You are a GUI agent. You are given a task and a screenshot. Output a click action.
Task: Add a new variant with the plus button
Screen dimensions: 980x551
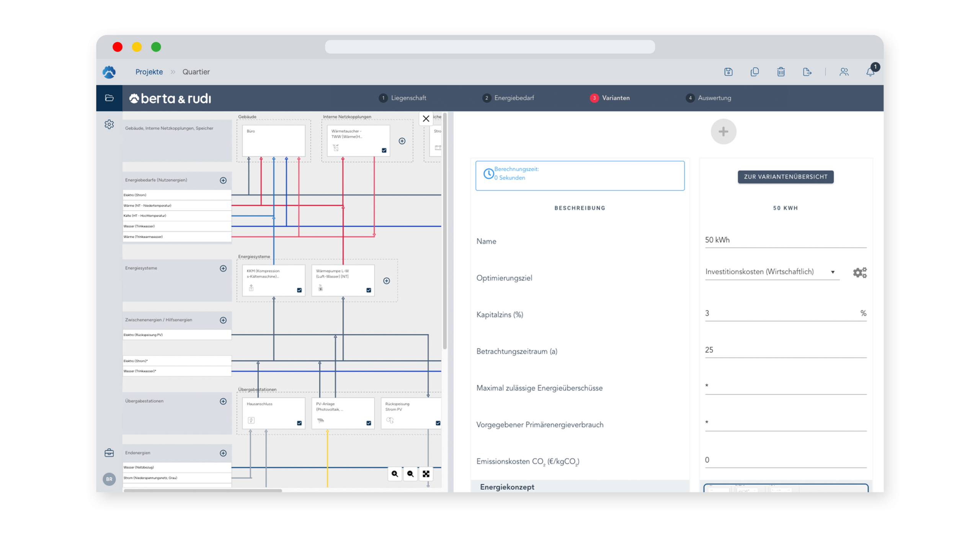tap(724, 131)
